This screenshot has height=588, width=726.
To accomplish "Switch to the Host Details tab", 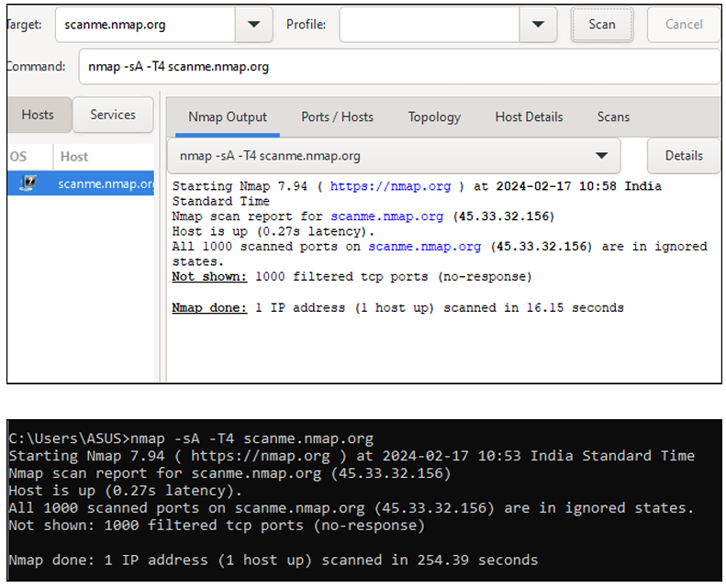I will [529, 117].
